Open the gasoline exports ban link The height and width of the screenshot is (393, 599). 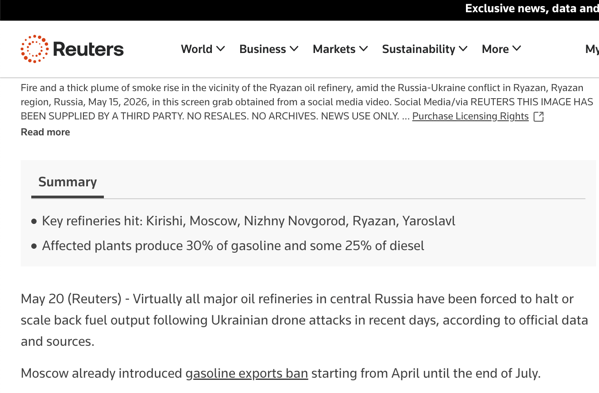pyautogui.click(x=247, y=373)
